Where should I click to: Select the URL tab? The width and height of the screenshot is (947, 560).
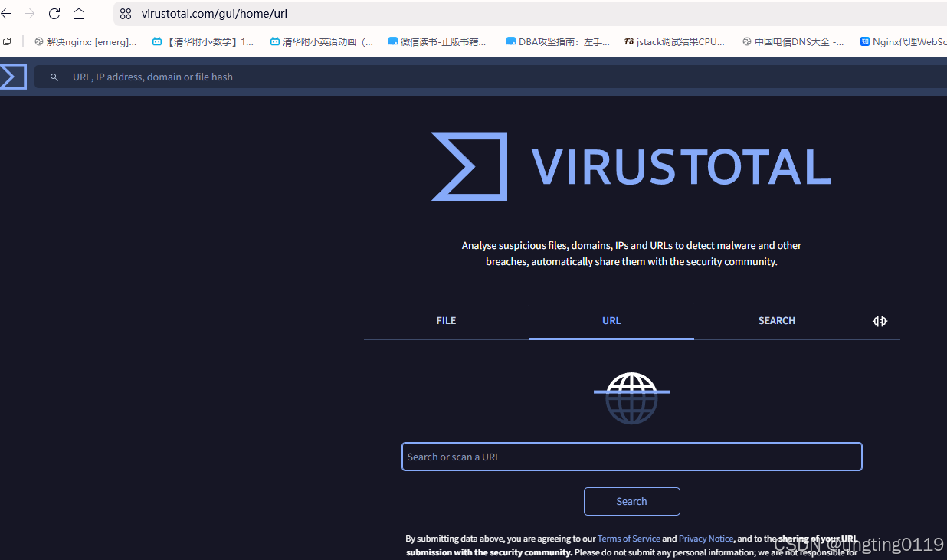(x=611, y=321)
